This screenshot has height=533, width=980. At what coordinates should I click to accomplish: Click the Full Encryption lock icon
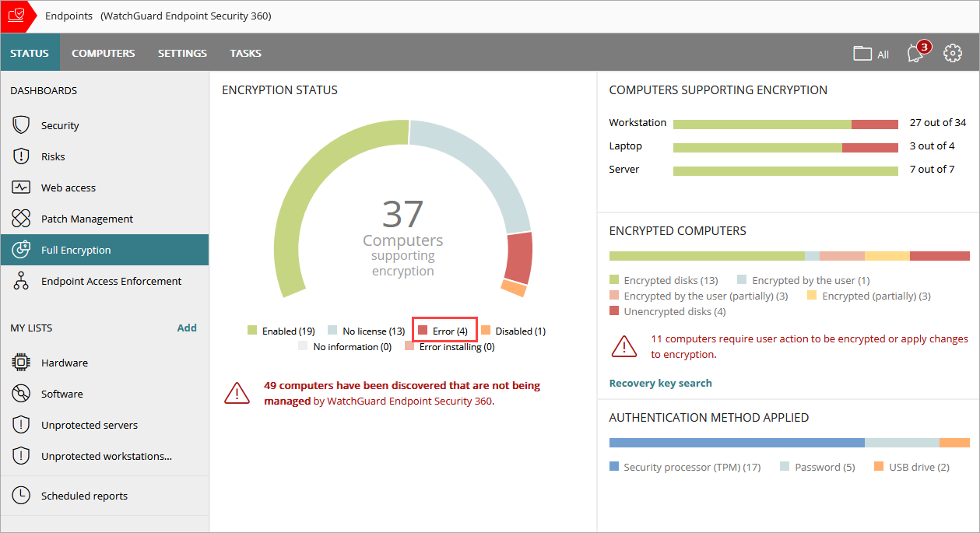21,250
